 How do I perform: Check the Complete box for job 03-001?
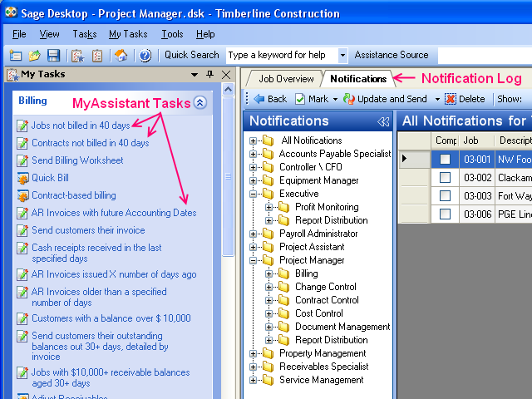point(445,159)
